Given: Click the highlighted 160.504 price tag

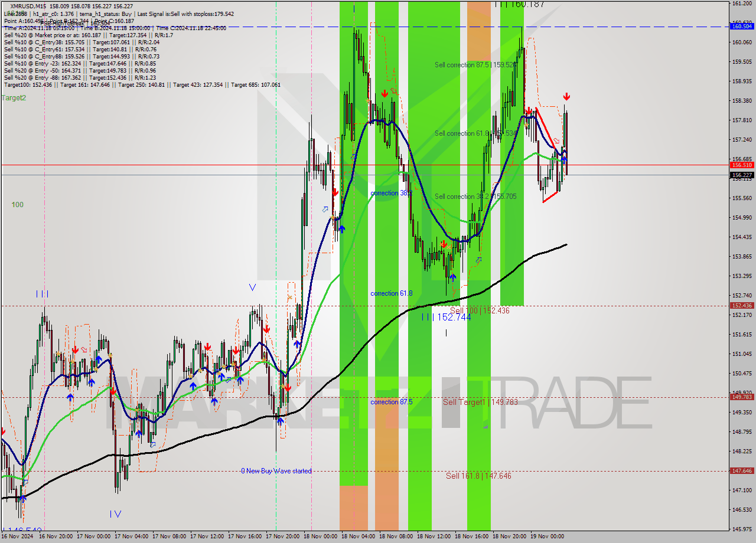Looking at the screenshot, I should (x=742, y=26).
